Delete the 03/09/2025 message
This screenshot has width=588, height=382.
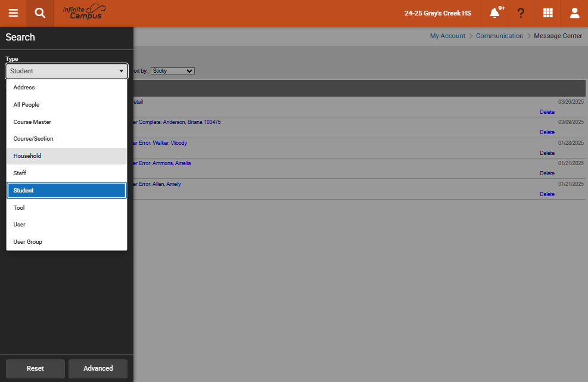(547, 132)
